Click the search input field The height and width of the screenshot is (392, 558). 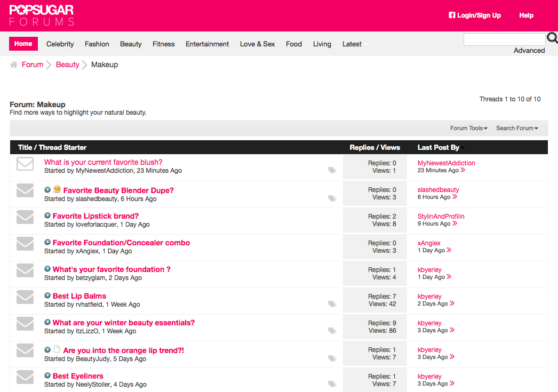tap(504, 39)
